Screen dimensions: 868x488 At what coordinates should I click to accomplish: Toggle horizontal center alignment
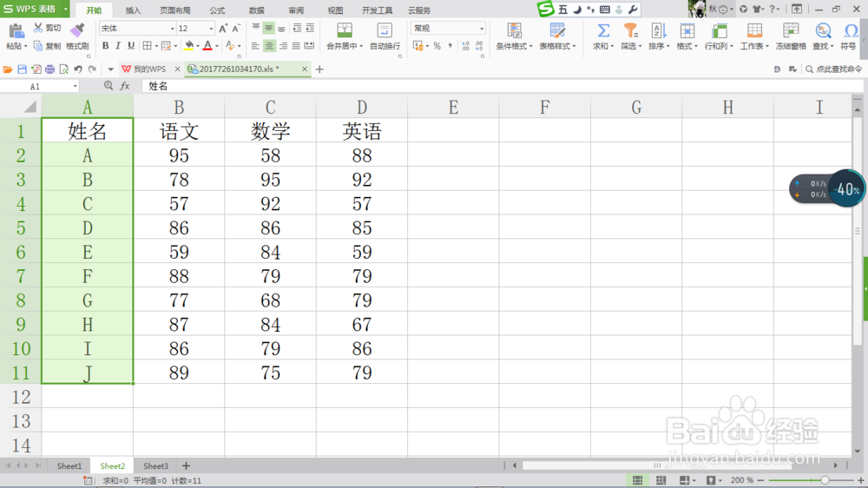269,46
